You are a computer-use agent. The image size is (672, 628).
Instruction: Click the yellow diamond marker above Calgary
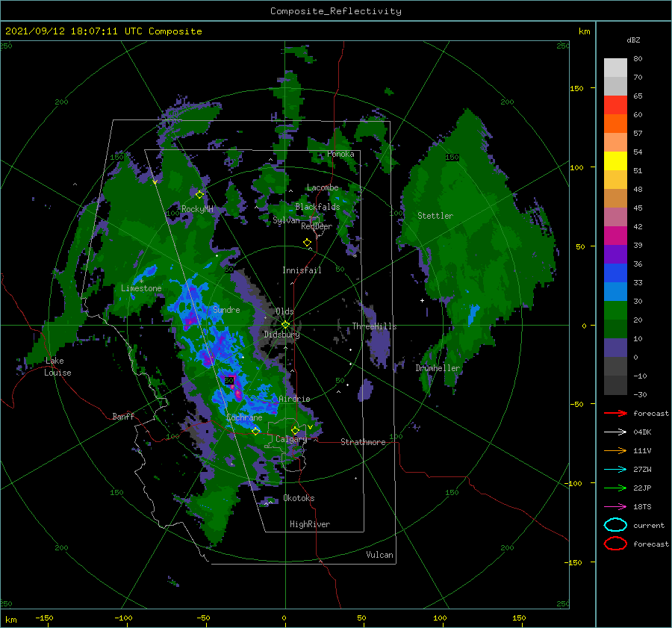[x=295, y=430]
